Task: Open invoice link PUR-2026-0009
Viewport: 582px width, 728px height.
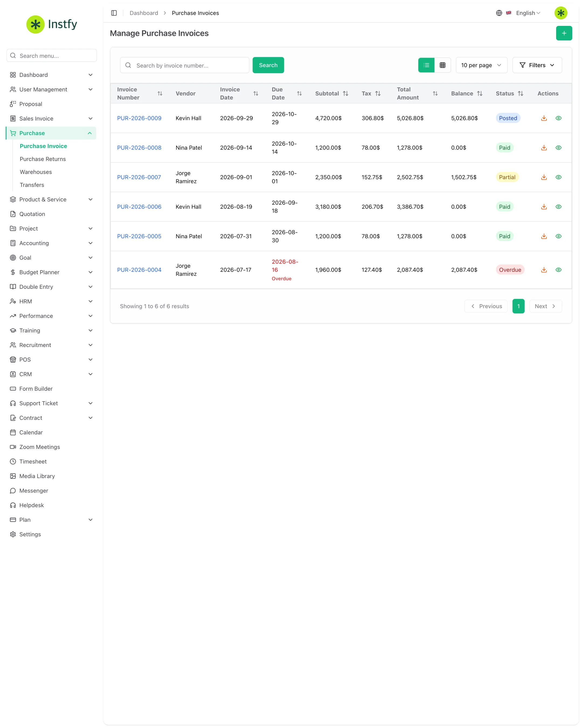Action: [139, 118]
